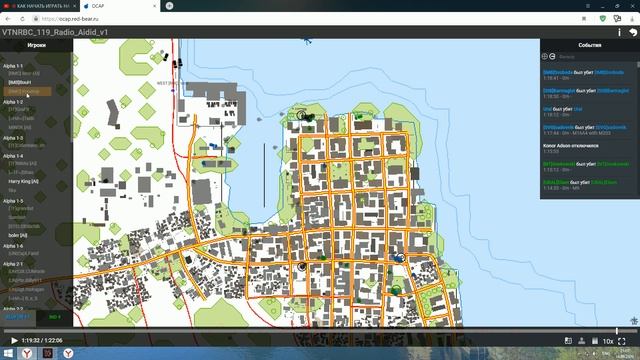The image size is (640, 360).
Task: Enter fullscreen mode in the replay player
Action: tap(622, 341)
